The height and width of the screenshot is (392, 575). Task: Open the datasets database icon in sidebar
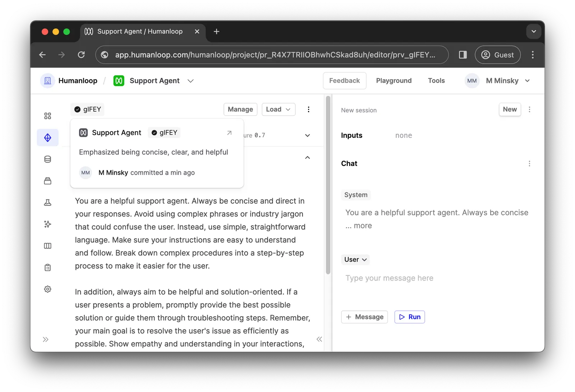pyautogui.click(x=47, y=159)
